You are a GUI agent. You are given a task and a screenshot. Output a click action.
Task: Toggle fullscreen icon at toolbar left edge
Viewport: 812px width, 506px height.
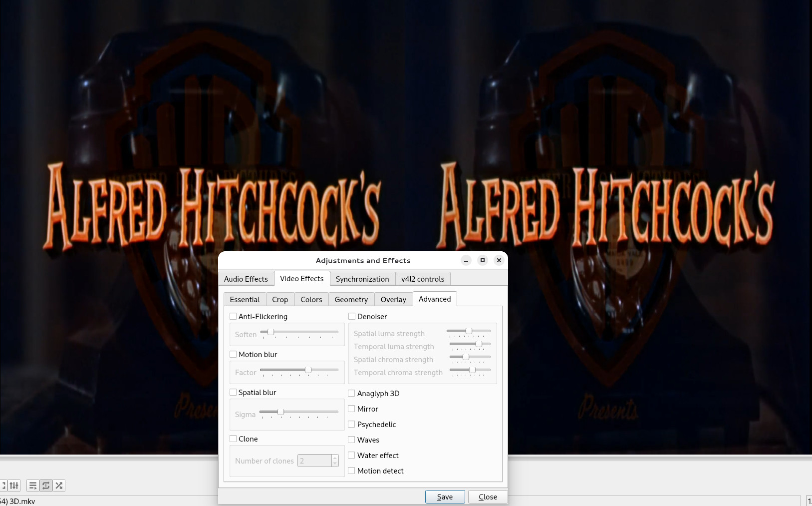pyautogui.click(x=3, y=485)
